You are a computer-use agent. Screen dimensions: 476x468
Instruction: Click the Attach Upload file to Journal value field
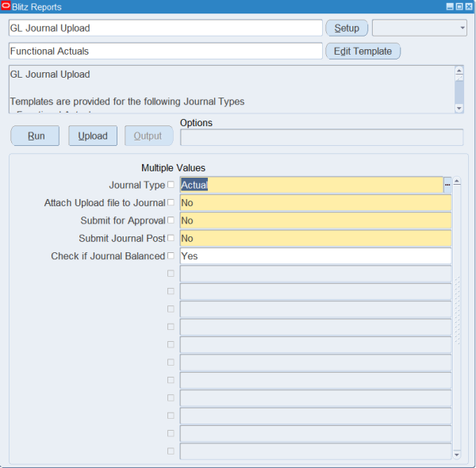click(316, 203)
